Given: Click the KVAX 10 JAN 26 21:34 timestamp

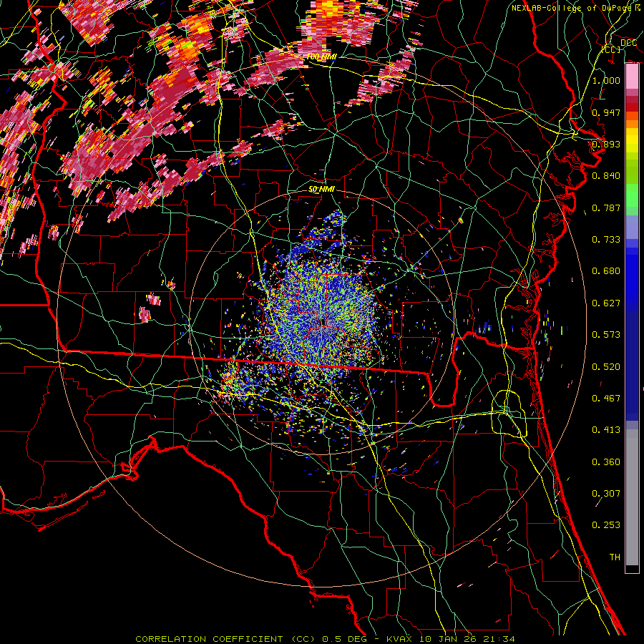Looking at the screenshot, I should click(451, 639).
